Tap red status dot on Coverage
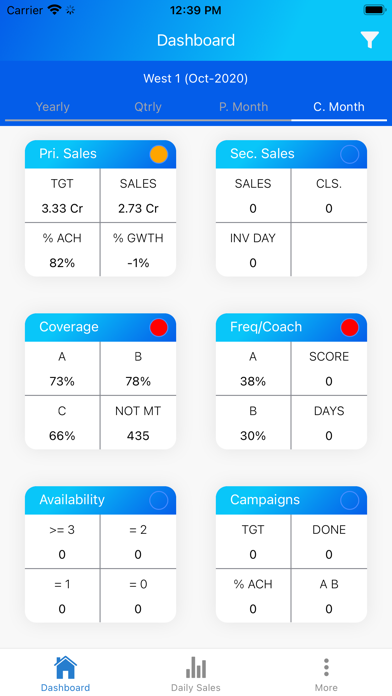Viewport: 392px width, 696px height. 158,328
